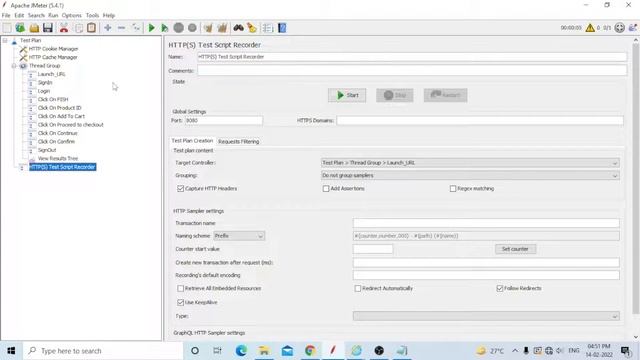Click the Port input field

pyautogui.click(x=224, y=120)
